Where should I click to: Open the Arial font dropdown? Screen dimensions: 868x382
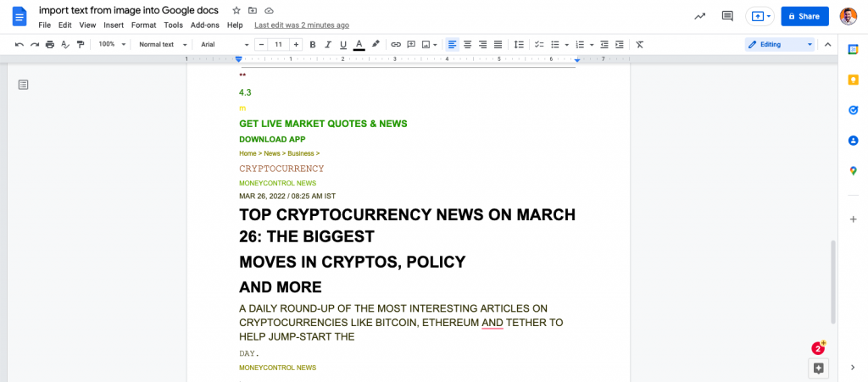[x=225, y=44]
